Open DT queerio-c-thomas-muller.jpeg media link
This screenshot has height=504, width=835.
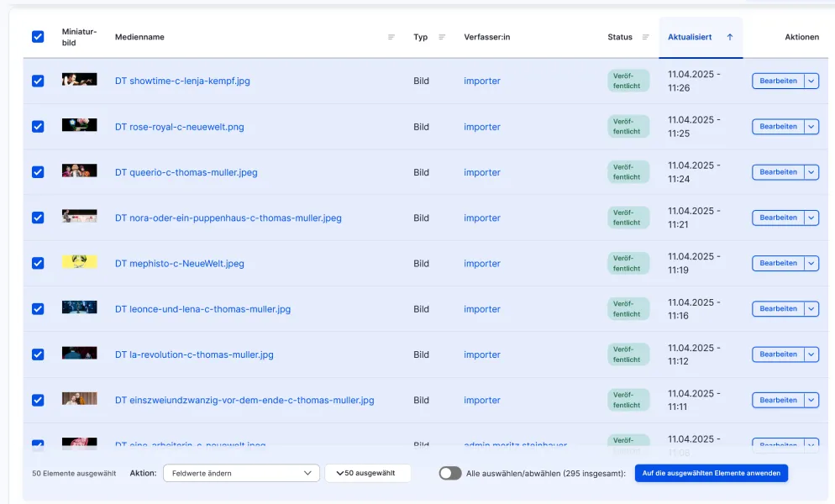186,172
